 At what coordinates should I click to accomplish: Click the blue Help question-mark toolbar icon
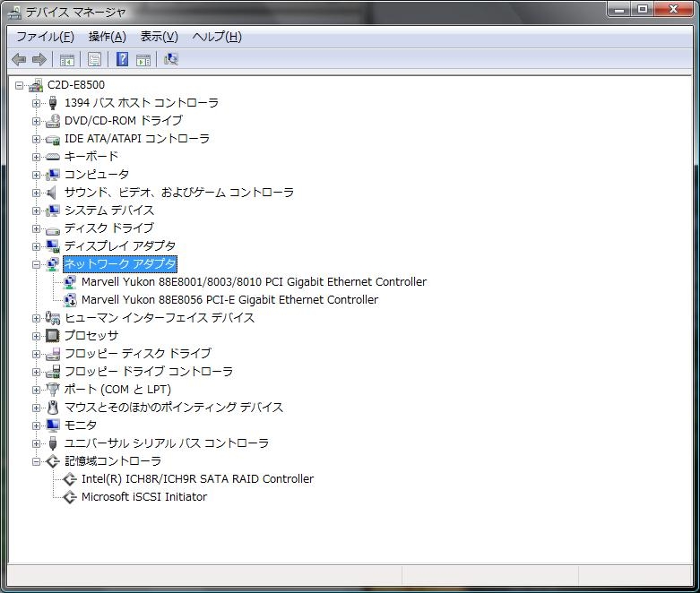pyautogui.click(x=122, y=59)
